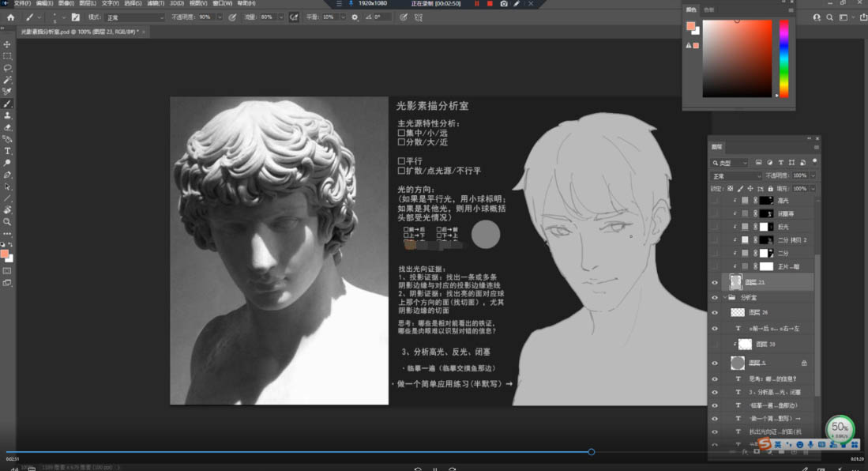Image resolution: width=868 pixels, height=471 pixels.
Task: Hide the 分析室 group via its eye icon
Action: 715,298
